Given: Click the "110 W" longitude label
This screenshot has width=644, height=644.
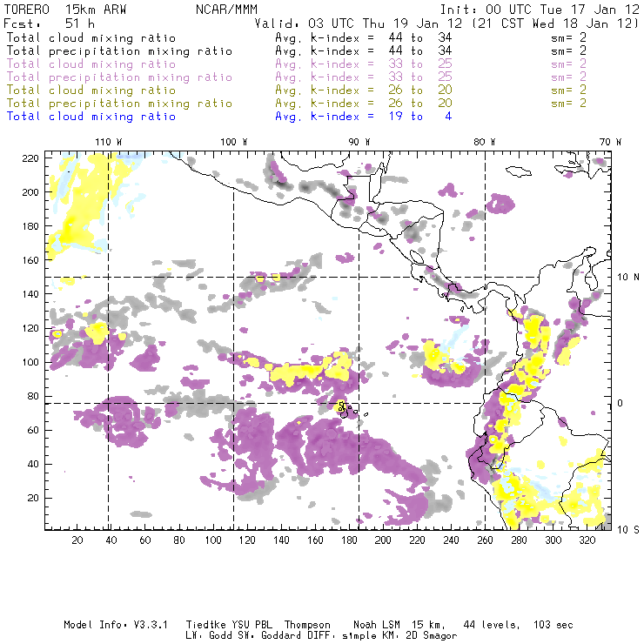Looking at the screenshot, I should (109, 142).
